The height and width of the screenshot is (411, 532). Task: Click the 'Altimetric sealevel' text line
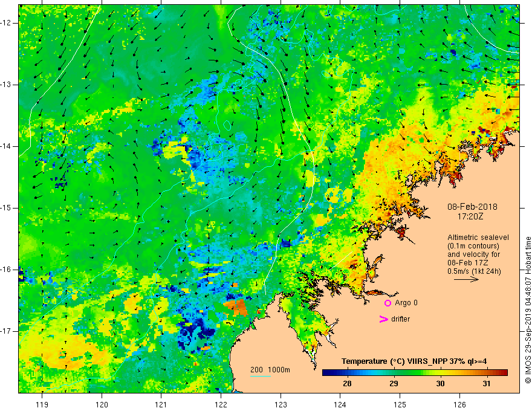click(x=478, y=238)
